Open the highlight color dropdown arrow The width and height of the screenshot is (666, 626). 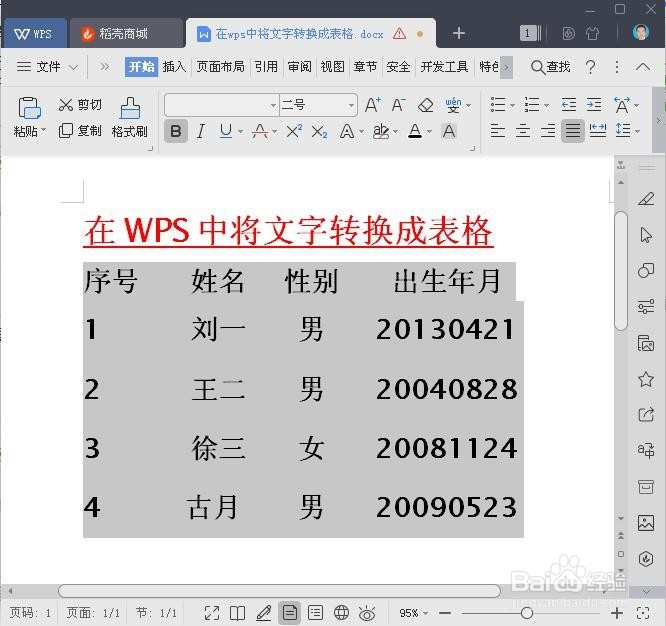[396, 132]
